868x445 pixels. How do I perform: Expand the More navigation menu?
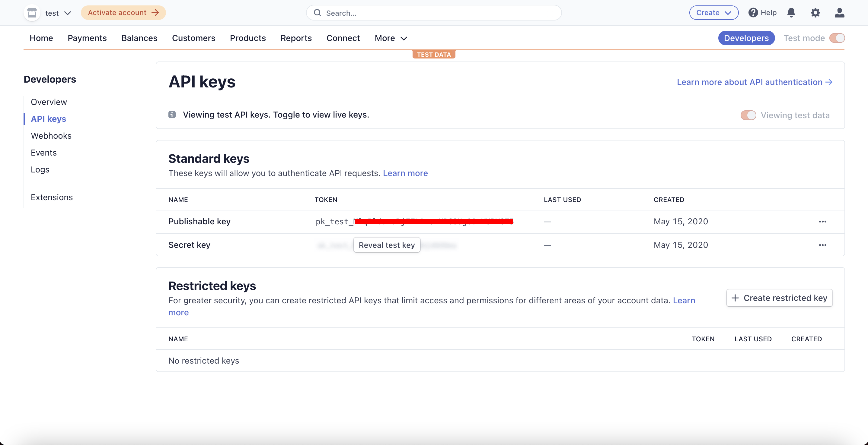coord(391,38)
